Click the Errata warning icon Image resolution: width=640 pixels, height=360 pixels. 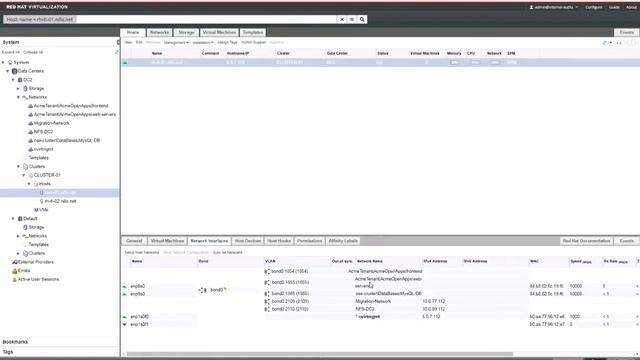click(15, 271)
